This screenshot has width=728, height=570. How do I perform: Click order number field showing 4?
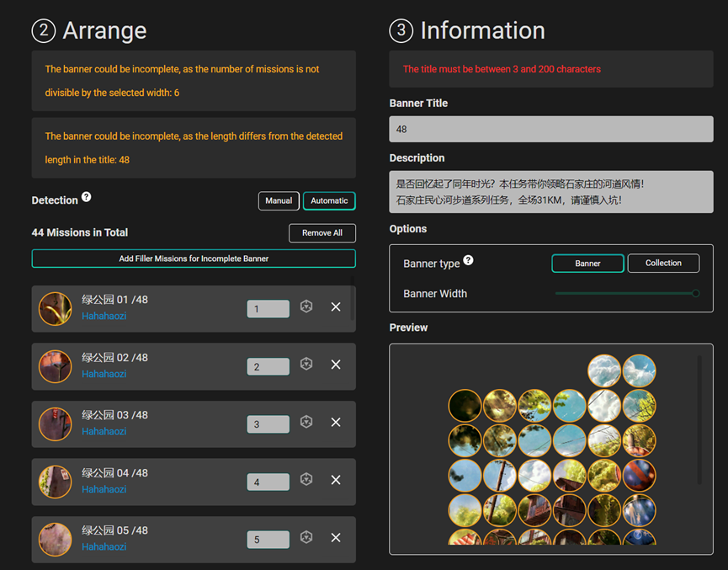pyautogui.click(x=268, y=482)
